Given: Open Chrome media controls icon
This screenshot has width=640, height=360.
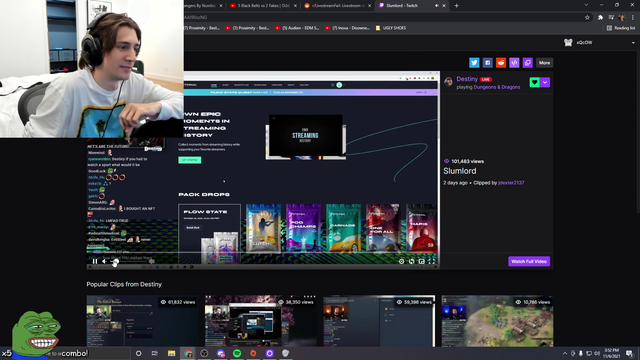Looking at the screenshot, I should [x=611, y=17].
